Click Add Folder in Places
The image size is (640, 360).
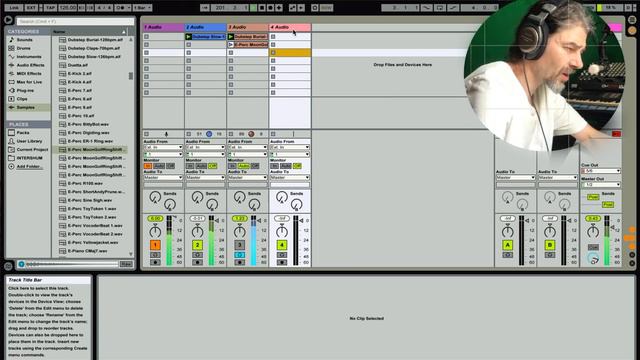[29, 167]
